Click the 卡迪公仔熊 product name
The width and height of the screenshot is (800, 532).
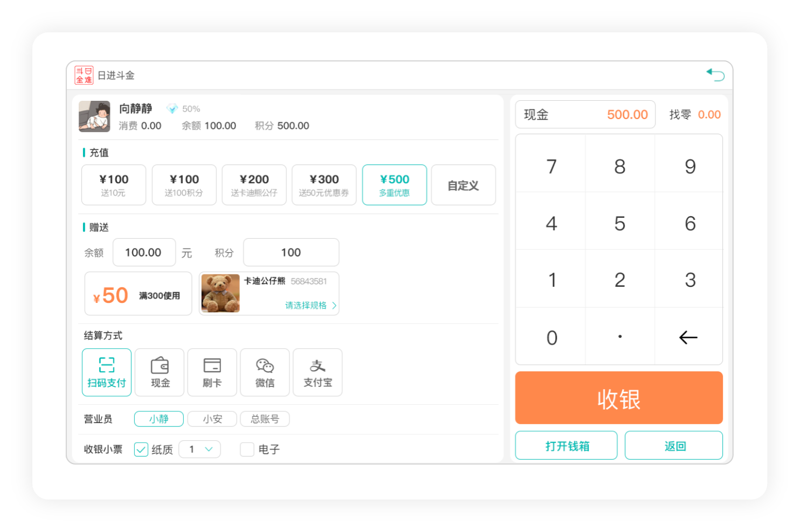click(265, 281)
